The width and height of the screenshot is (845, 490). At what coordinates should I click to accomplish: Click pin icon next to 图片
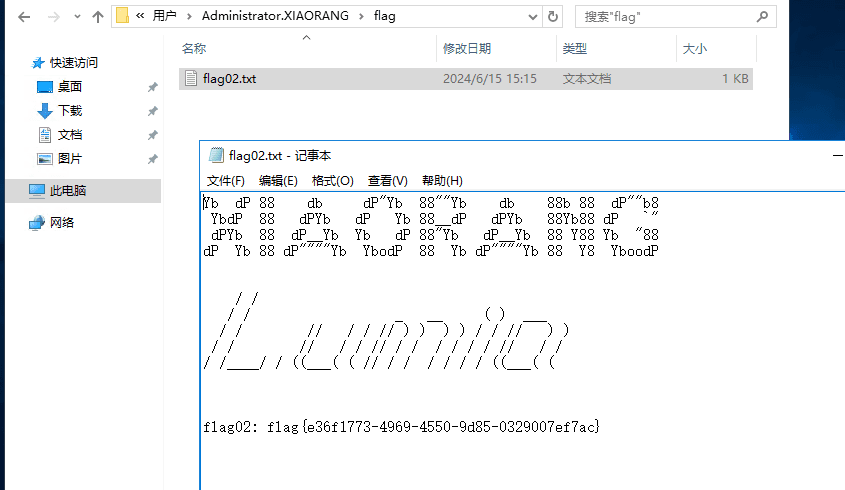153,159
